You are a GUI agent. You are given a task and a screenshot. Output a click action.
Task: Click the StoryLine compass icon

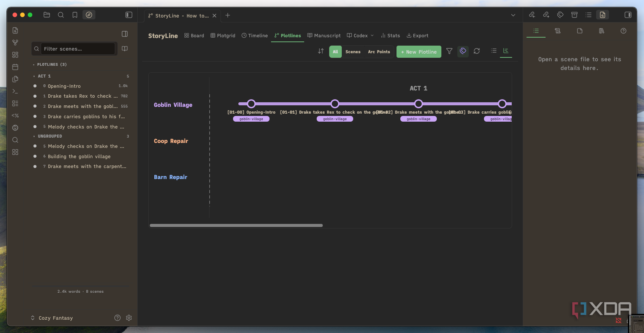[89, 15]
